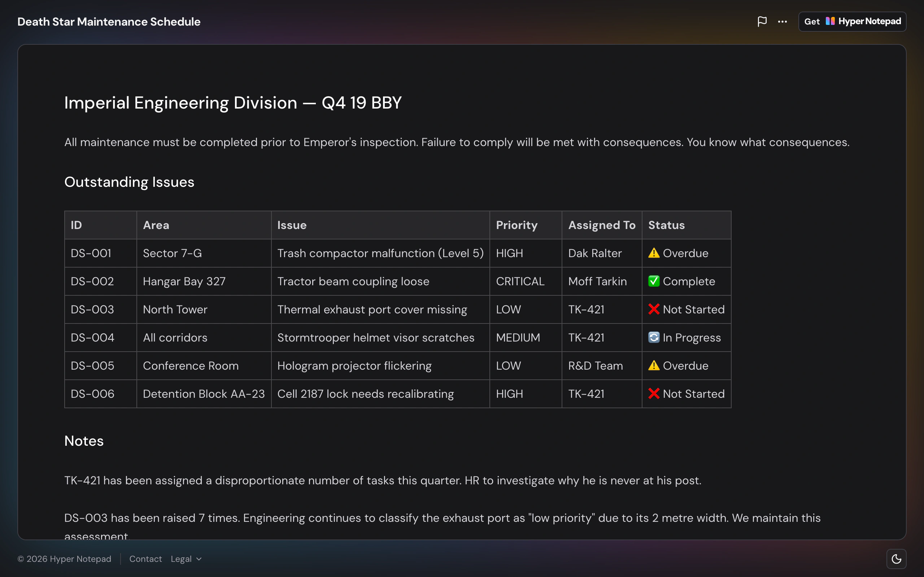Click the © 2026 Hyper Notepad text
The image size is (924, 577).
(x=65, y=559)
